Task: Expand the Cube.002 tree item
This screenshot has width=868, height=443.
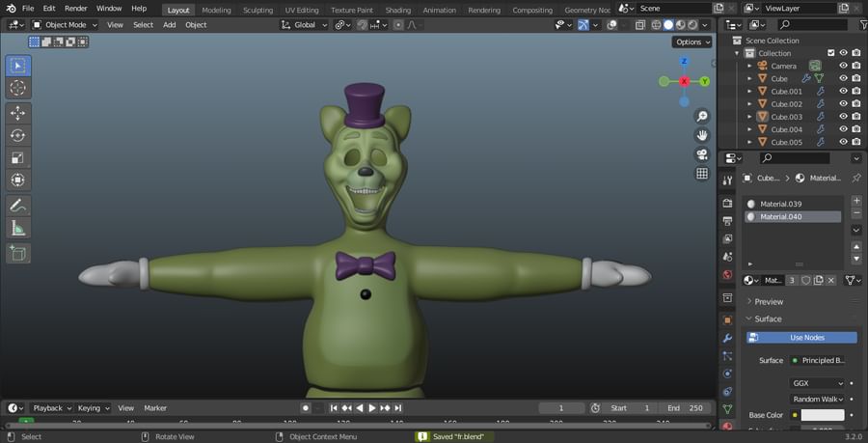Action: pos(749,104)
